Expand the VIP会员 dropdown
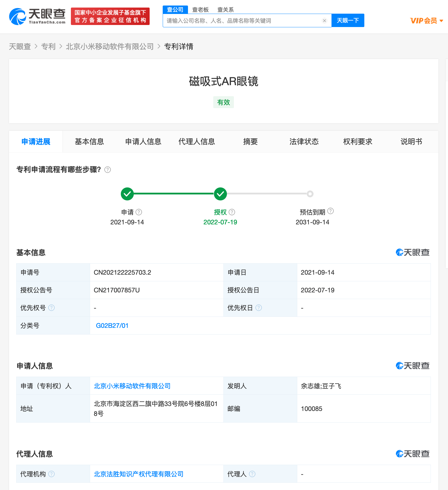Screen dimensions: 448x490 pyautogui.click(x=427, y=21)
